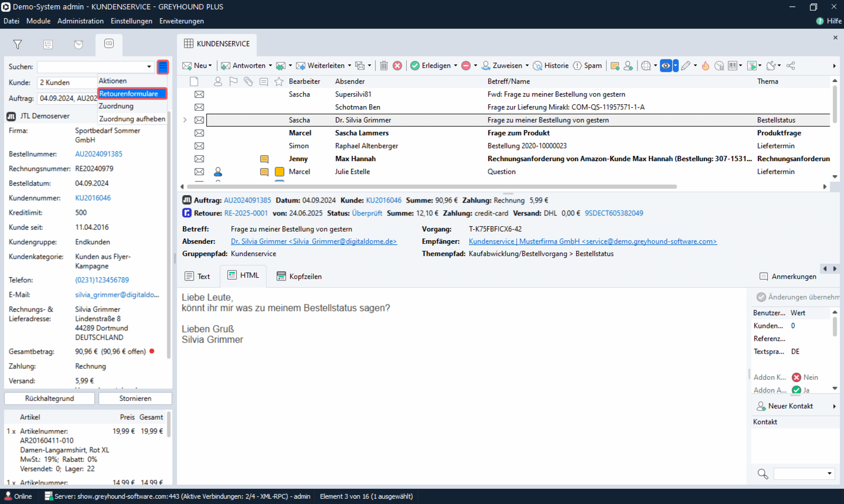Open order link AU2024091385 in Bestellnummer
The width and height of the screenshot is (844, 504).
click(x=99, y=154)
